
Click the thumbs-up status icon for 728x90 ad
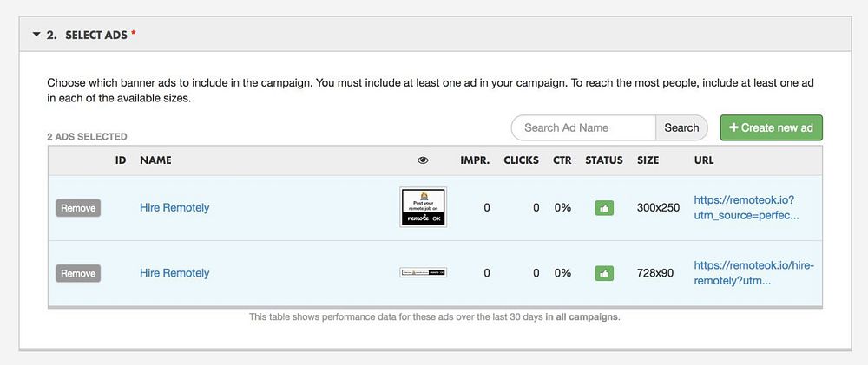(603, 273)
